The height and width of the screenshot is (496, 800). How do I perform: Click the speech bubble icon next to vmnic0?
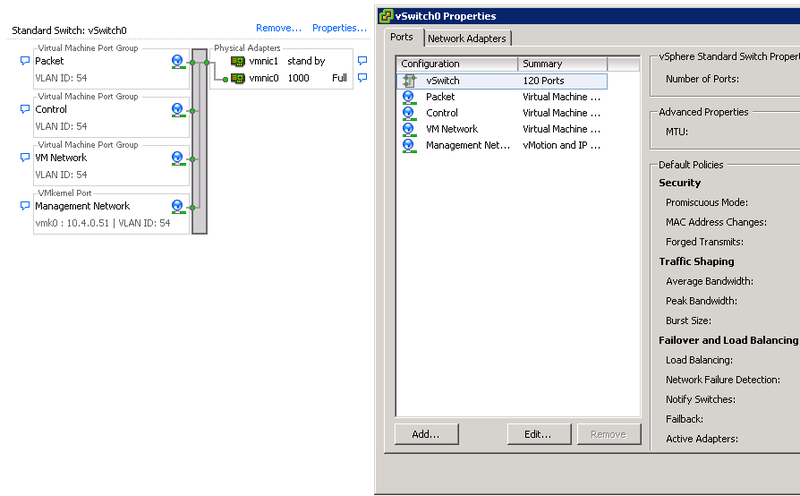pos(362,78)
